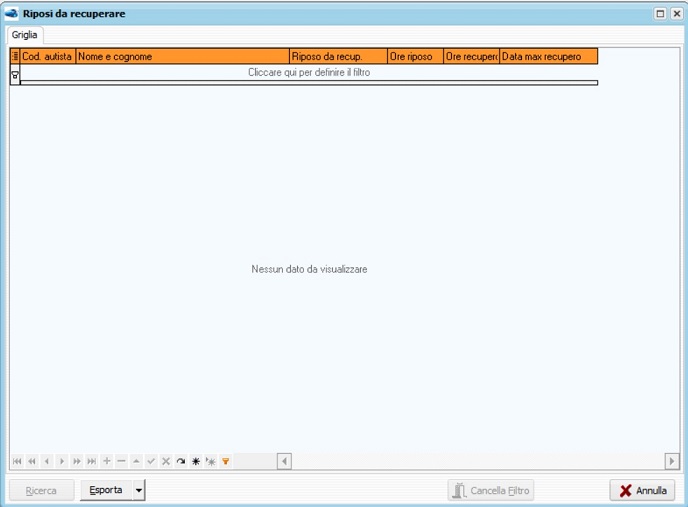Sort by Nome e cognome column header
Image resolution: width=688 pixels, height=507 pixels.
tap(183, 56)
